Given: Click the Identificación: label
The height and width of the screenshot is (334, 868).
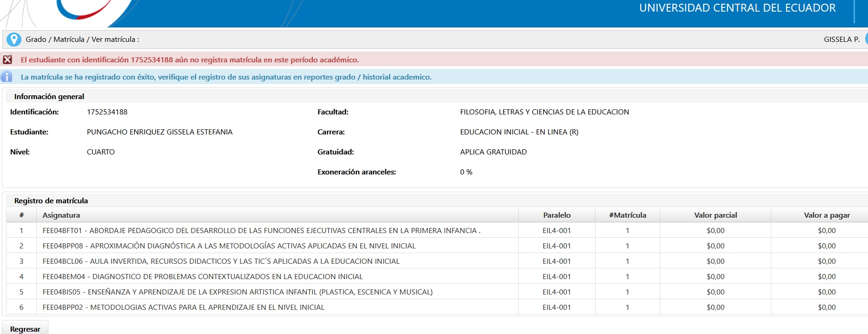Looking at the screenshot, I should (x=34, y=112).
